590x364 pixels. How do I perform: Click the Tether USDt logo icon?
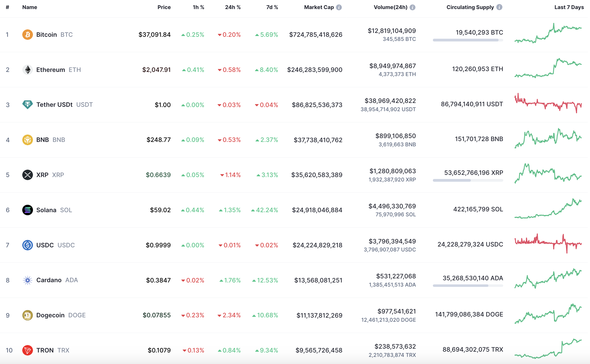[x=27, y=105]
